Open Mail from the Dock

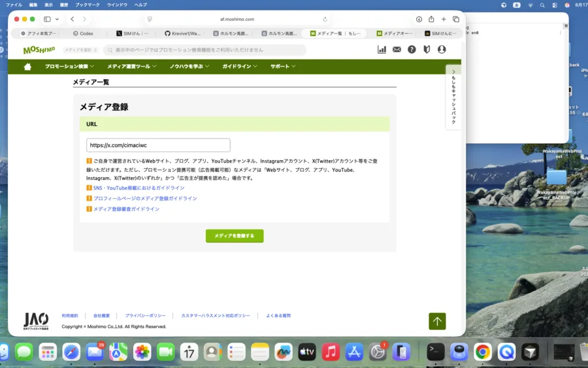click(95, 352)
